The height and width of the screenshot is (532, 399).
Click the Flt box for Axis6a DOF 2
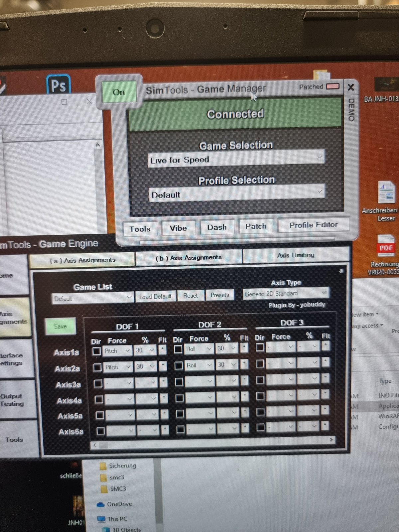click(245, 428)
